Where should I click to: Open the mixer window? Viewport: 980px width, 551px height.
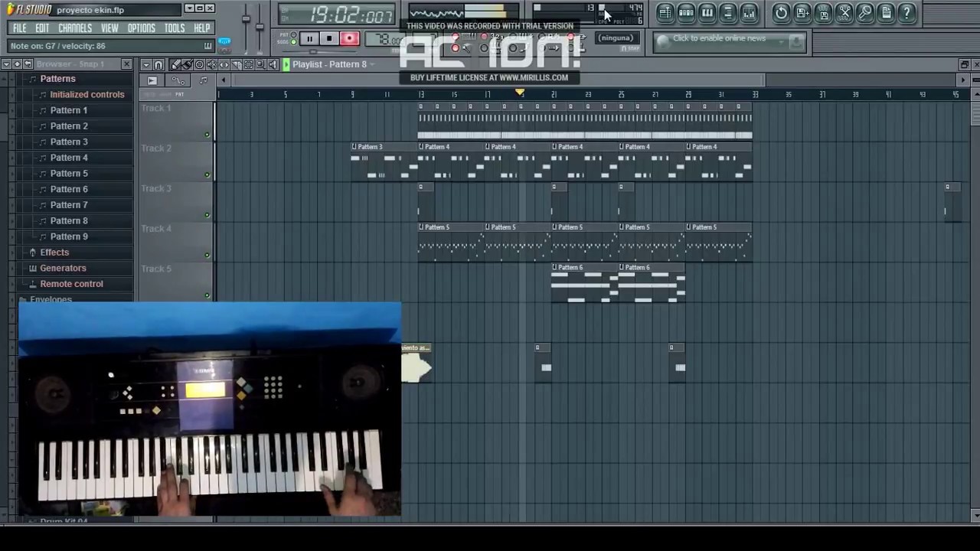pos(749,13)
